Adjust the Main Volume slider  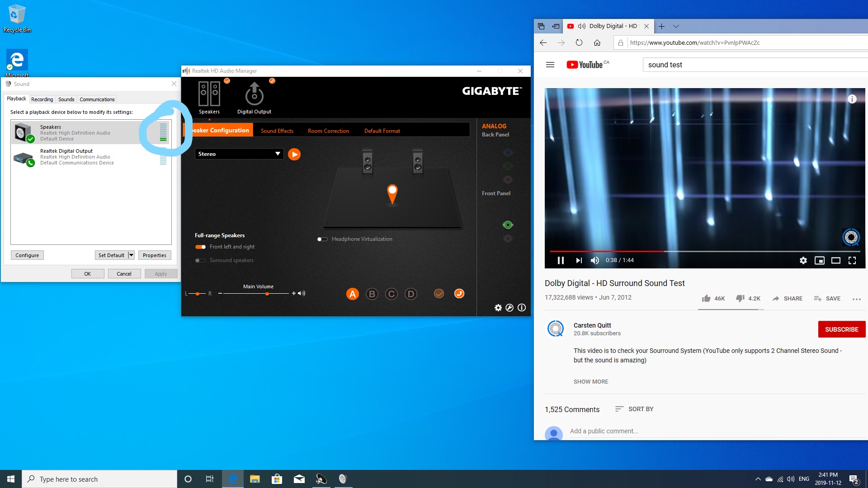click(267, 294)
